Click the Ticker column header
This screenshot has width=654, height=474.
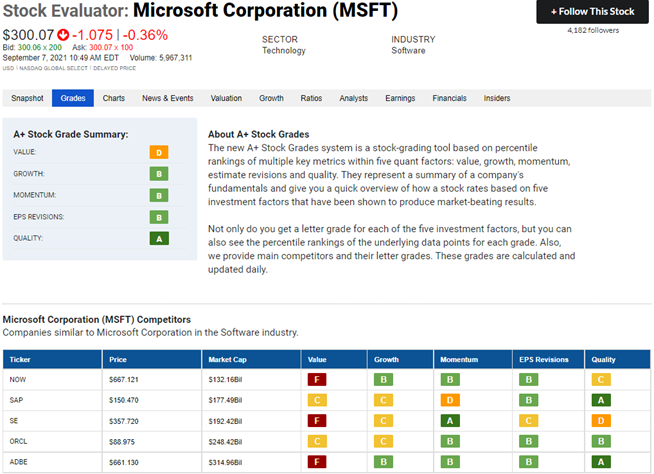point(20,359)
